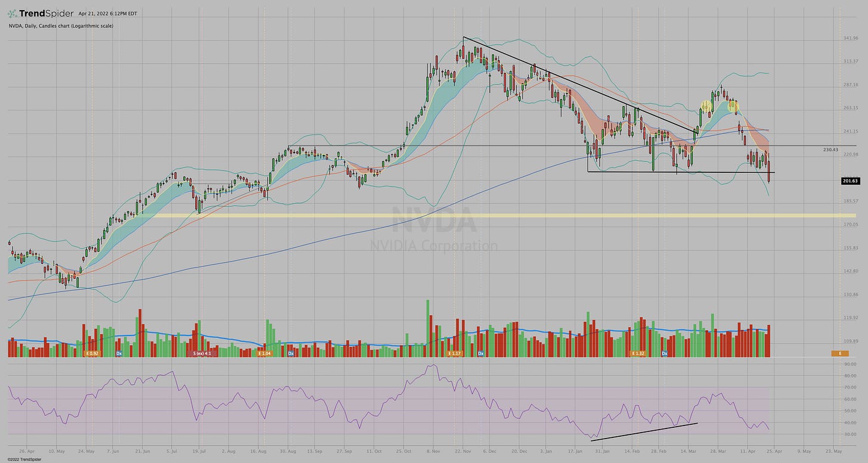Click the 185.57 price axis value

tap(850, 201)
